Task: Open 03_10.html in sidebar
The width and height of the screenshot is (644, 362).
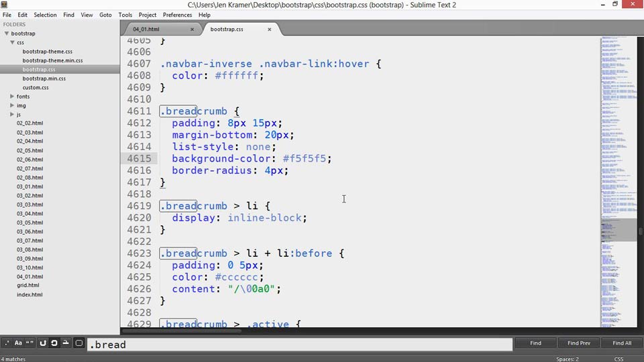Action: coord(30,267)
